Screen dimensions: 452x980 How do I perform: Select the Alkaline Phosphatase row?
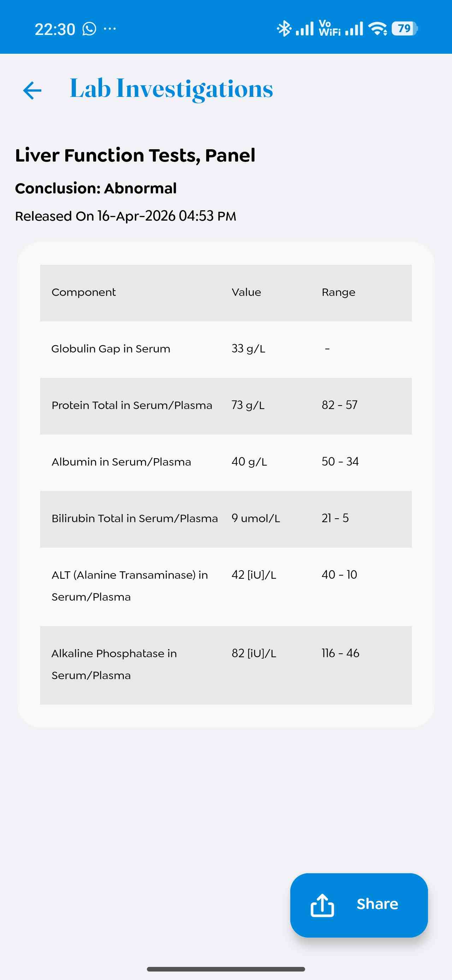click(x=226, y=665)
